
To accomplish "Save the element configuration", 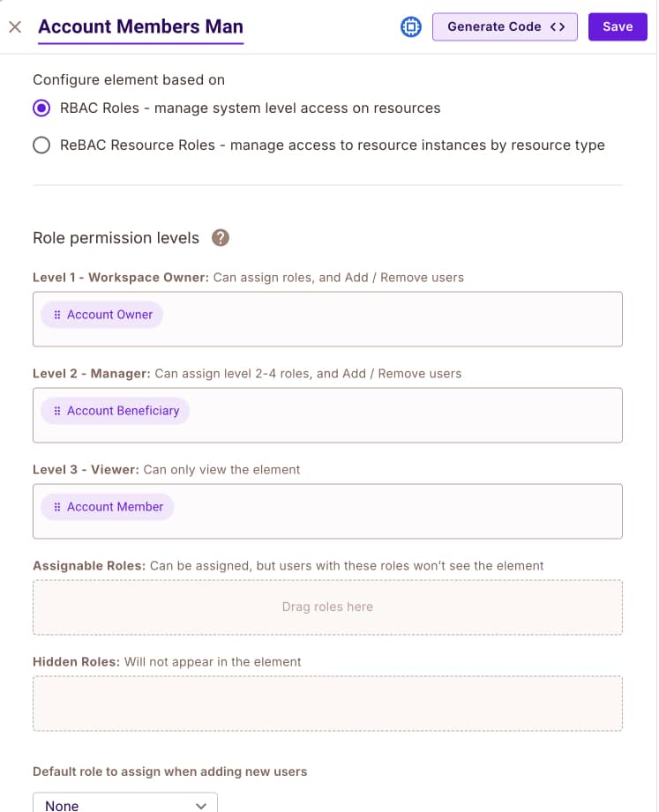I will point(617,26).
